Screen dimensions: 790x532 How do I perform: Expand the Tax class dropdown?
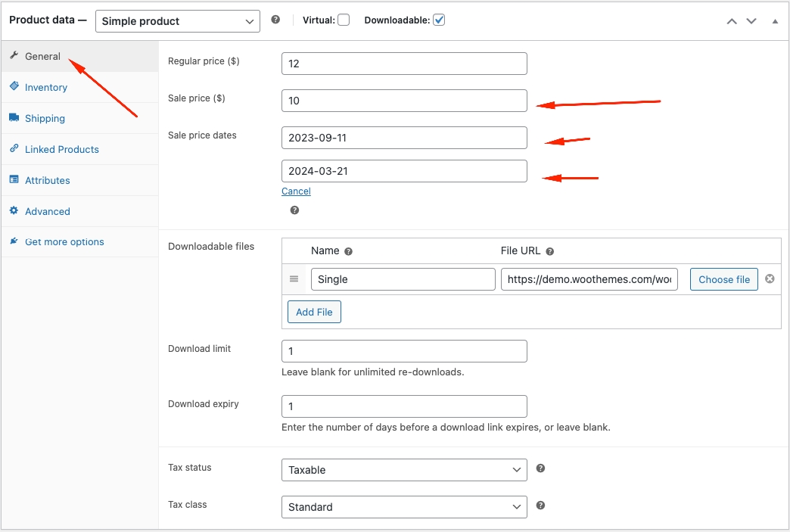[403, 507]
